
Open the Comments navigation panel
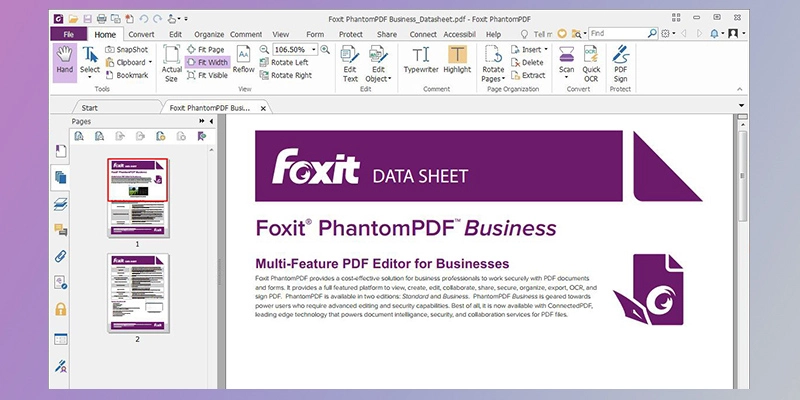click(x=61, y=230)
